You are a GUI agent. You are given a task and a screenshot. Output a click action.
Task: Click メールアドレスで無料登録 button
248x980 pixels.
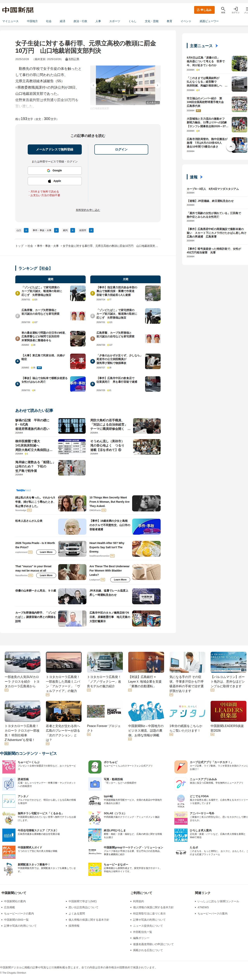(x=55, y=149)
